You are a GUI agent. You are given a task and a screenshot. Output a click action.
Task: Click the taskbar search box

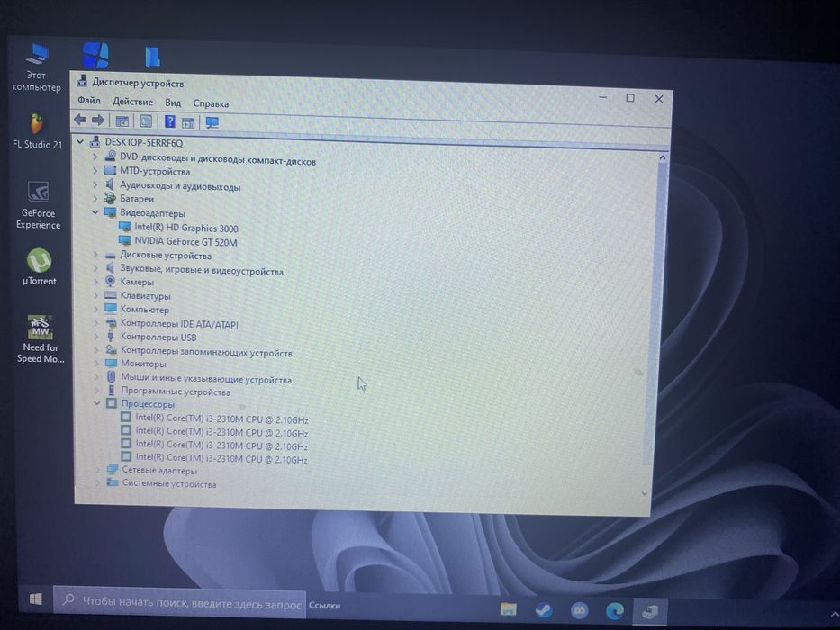click(180, 604)
